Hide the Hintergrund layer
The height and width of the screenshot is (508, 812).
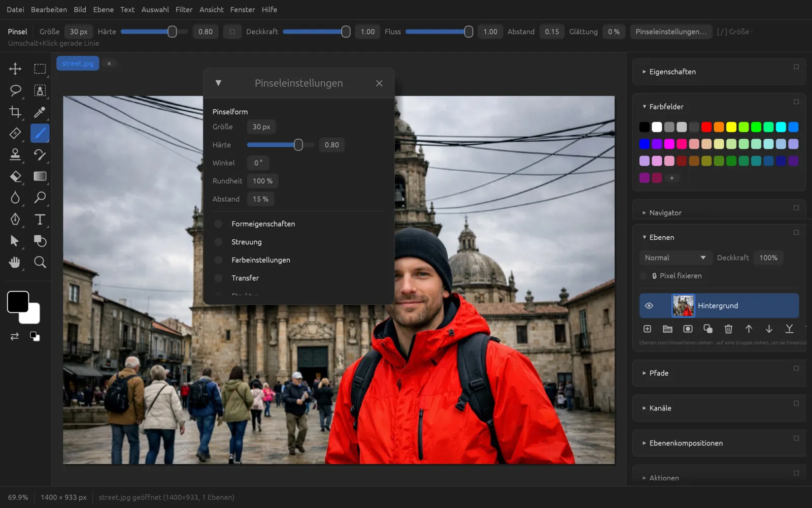[x=649, y=305]
